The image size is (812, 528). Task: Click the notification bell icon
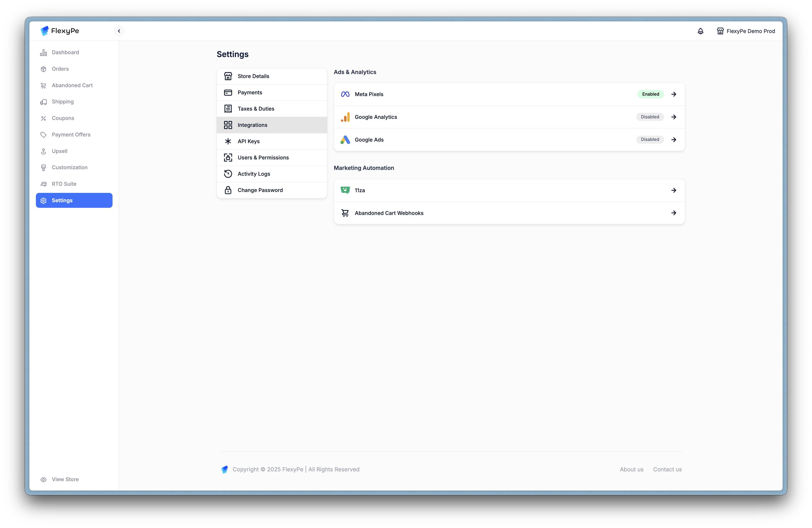pyautogui.click(x=700, y=31)
